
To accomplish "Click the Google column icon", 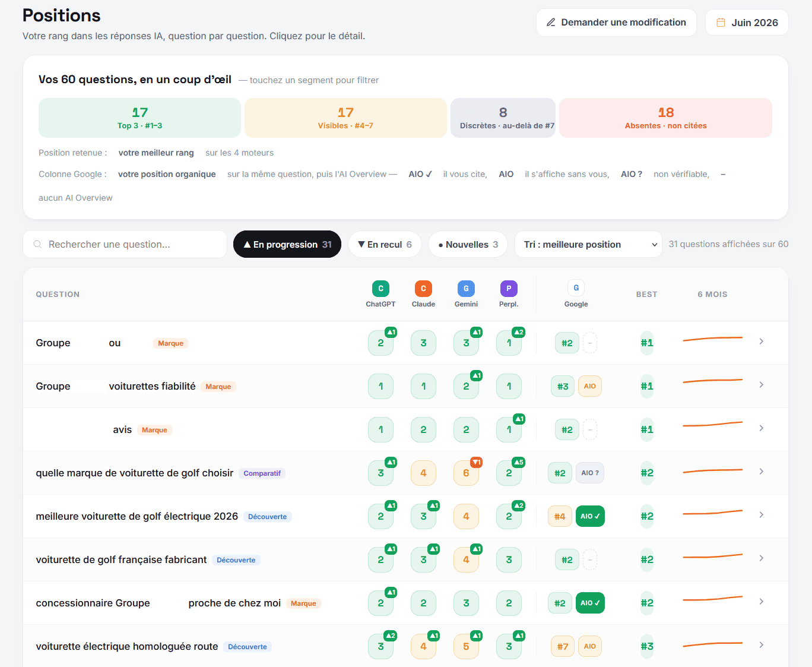I will [576, 288].
